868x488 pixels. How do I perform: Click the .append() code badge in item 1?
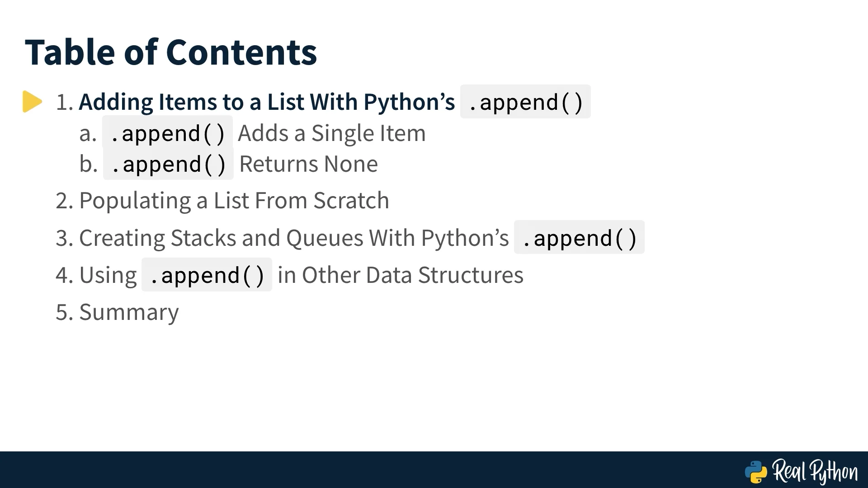pos(525,102)
